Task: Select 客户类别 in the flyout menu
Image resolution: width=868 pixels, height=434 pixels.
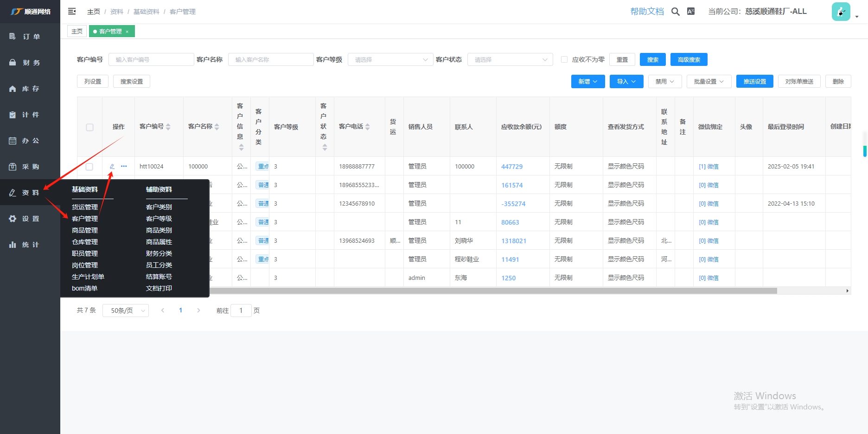Action: [x=159, y=207]
